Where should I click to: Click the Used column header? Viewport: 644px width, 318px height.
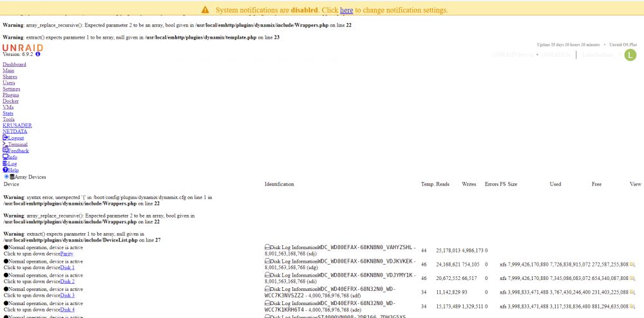click(555, 184)
